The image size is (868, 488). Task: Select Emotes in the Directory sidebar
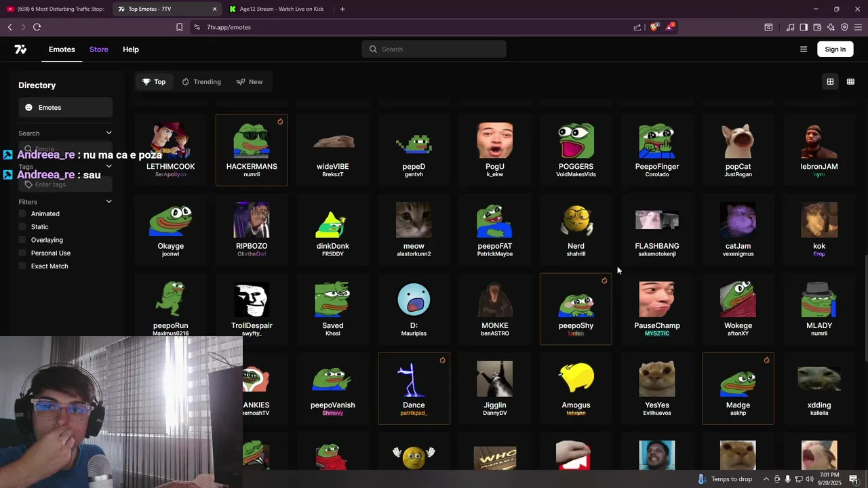click(65, 108)
